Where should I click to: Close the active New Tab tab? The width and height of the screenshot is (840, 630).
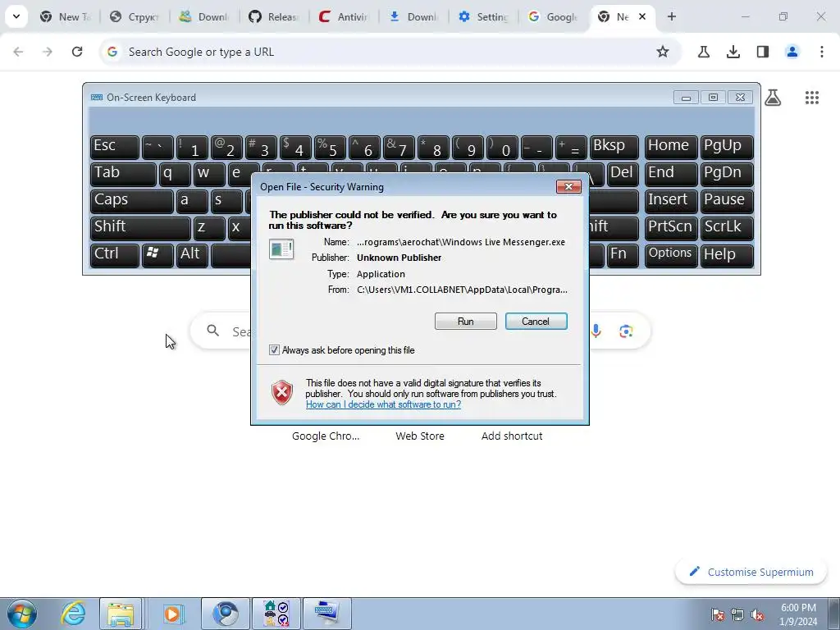point(642,16)
